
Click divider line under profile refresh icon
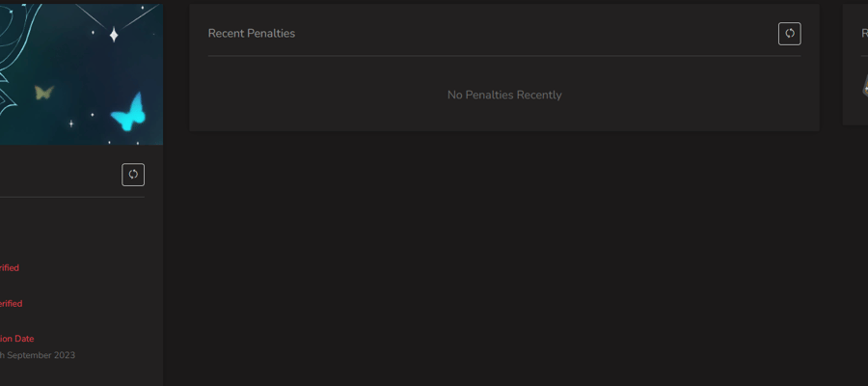click(72, 197)
